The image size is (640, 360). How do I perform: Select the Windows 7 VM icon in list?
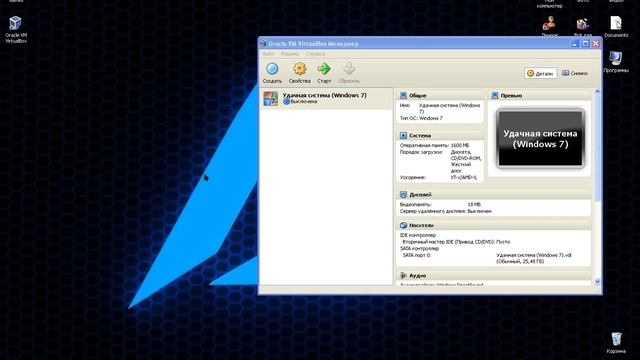[x=270, y=98]
